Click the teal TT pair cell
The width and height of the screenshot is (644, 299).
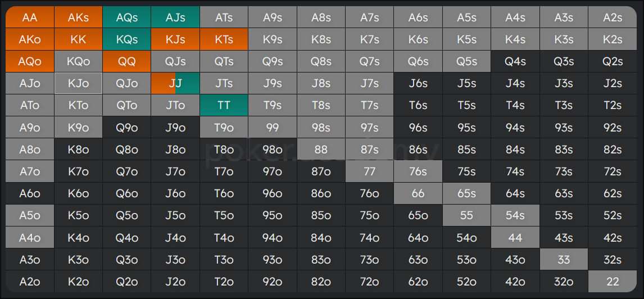click(224, 105)
